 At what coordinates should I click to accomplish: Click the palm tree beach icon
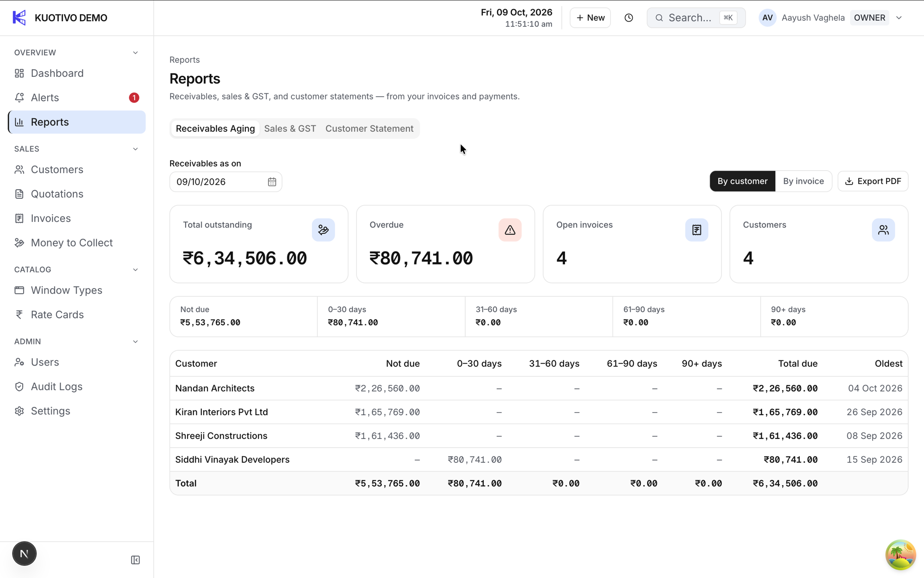coord(900,554)
